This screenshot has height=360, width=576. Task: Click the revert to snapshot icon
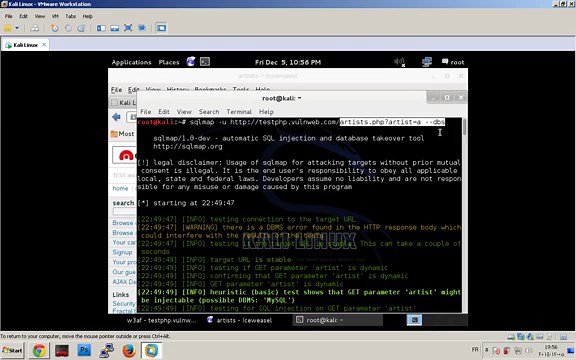(68, 28)
